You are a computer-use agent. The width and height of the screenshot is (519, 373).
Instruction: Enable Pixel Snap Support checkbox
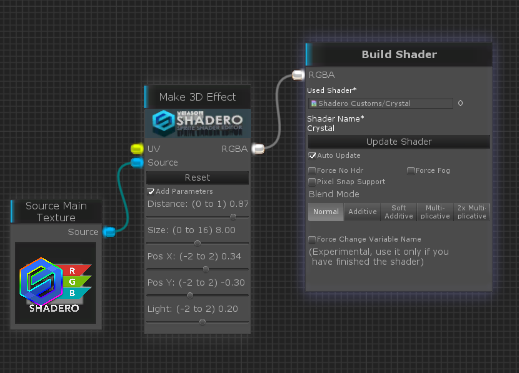[x=312, y=182]
